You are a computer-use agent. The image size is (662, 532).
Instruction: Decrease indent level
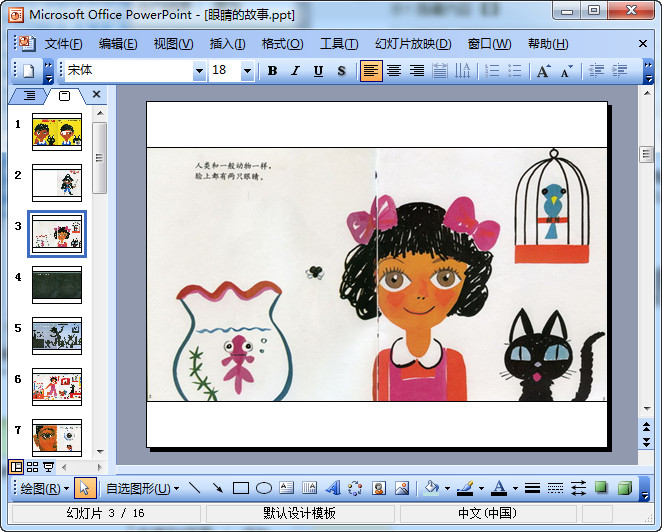coord(596,71)
